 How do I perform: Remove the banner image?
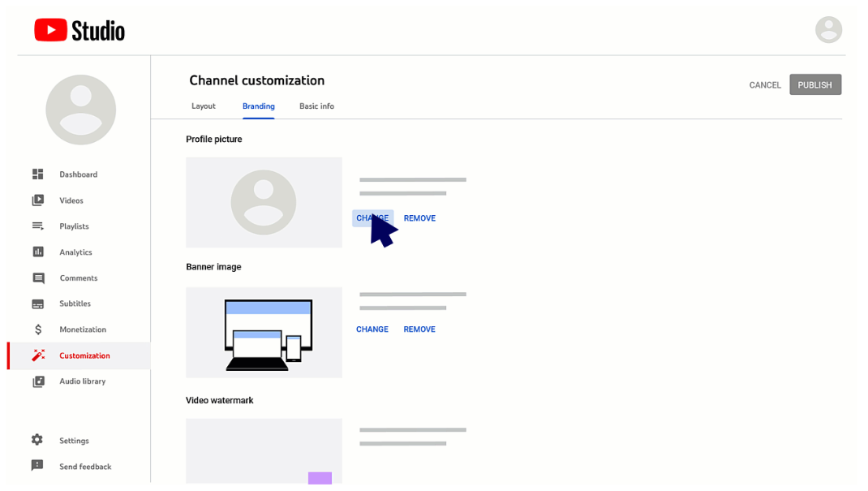click(x=419, y=329)
